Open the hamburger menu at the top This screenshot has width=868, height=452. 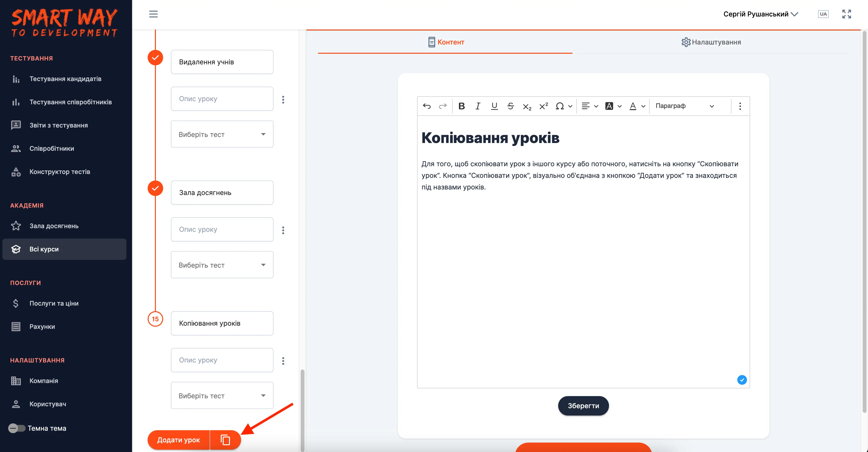pos(153,14)
